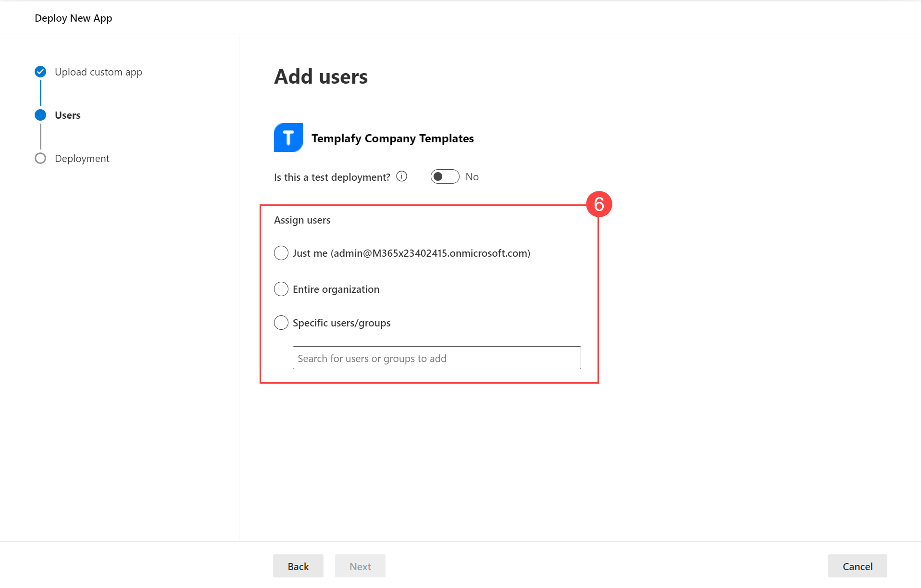The height and width of the screenshot is (588, 921).
Task: Click the Templafy Company Templates app icon
Action: click(288, 138)
